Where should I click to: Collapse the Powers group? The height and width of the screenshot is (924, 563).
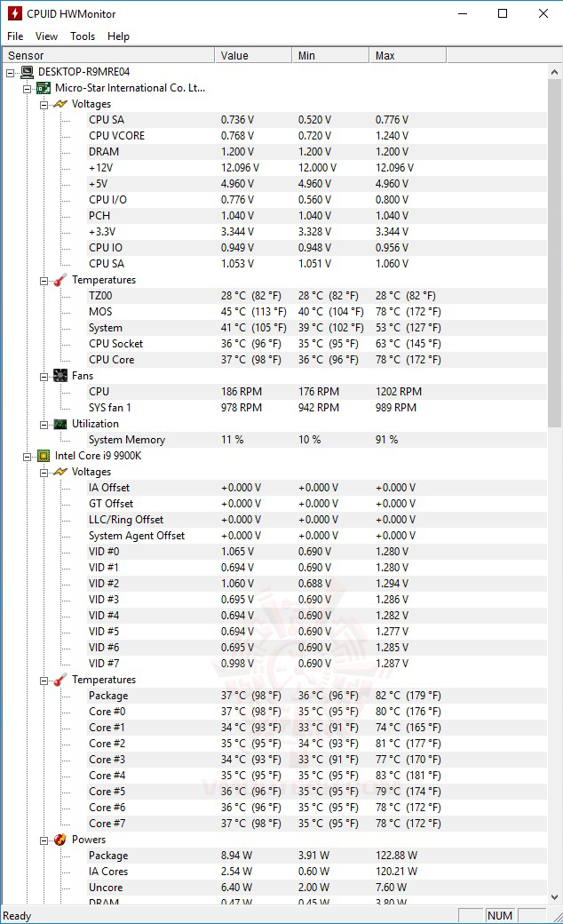44,840
